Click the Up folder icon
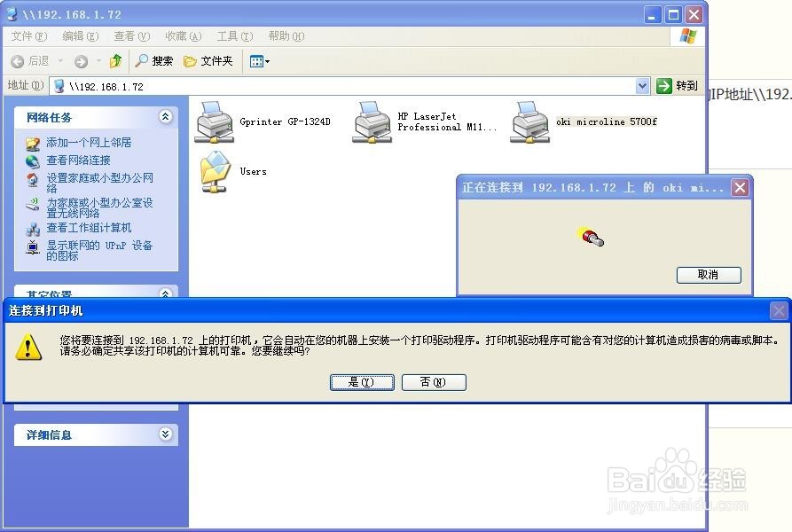Screen dimensions: 792x532 click(115, 61)
